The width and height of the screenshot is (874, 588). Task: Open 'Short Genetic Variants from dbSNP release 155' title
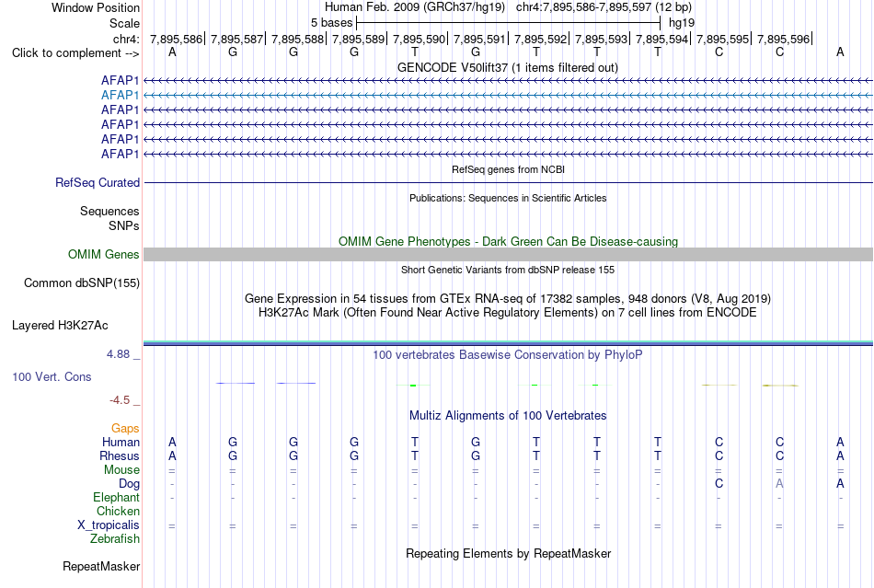tap(508, 270)
